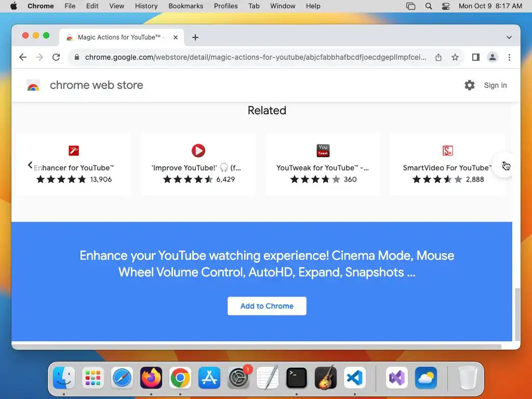Open the Profiles menu
This screenshot has height=399, width=532.
225,6
